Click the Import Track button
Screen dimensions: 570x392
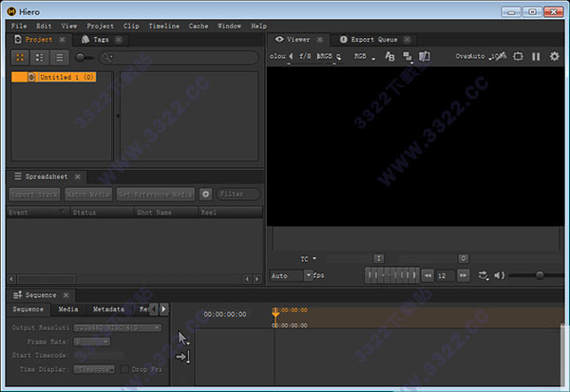point(35,194)
